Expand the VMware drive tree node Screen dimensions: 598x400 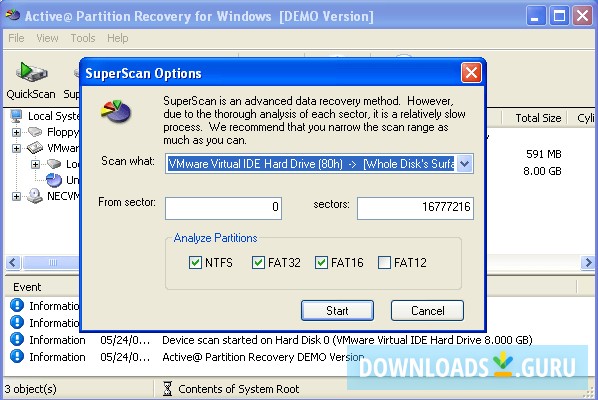[16, 148]
